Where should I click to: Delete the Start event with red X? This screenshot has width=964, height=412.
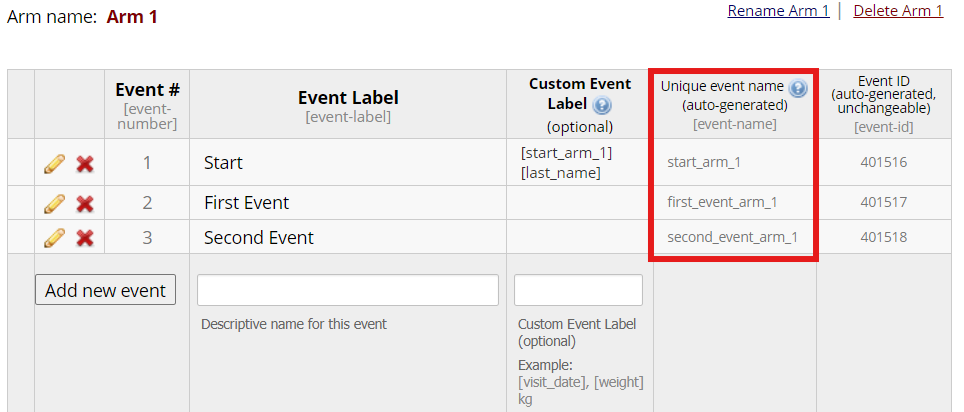pos(85,163)
